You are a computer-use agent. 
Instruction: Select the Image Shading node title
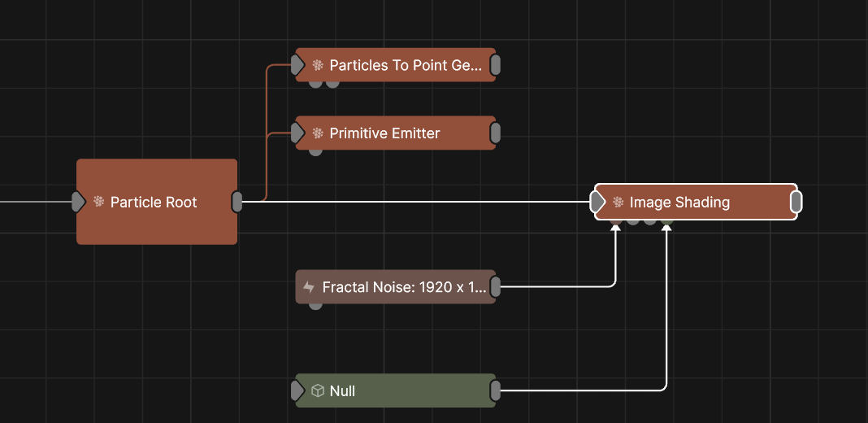pyautogui.click(x=679, y=202)
